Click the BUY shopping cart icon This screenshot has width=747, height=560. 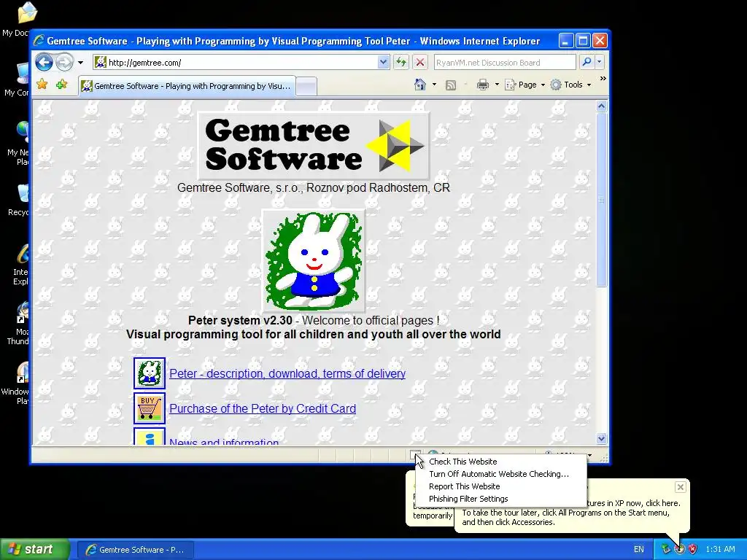coord(150,408)
